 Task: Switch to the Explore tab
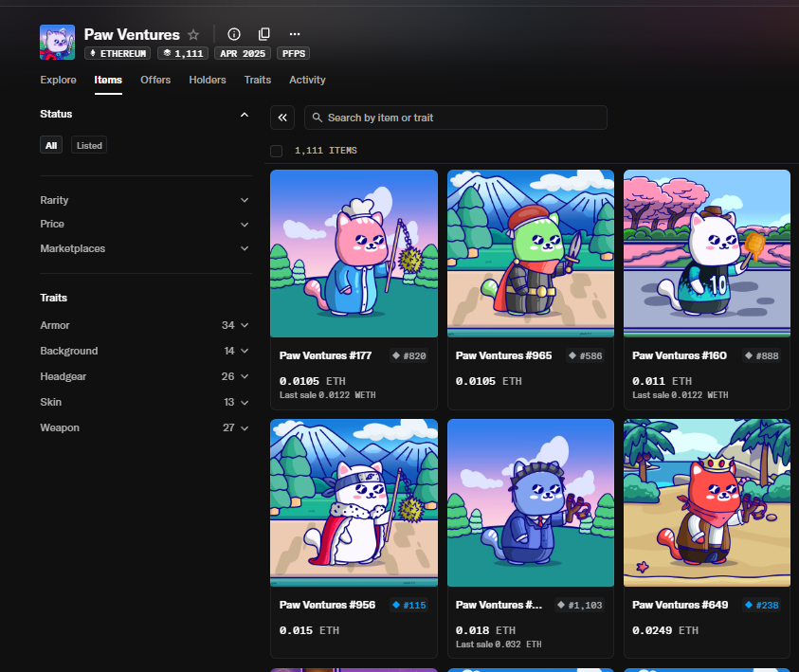58,80
